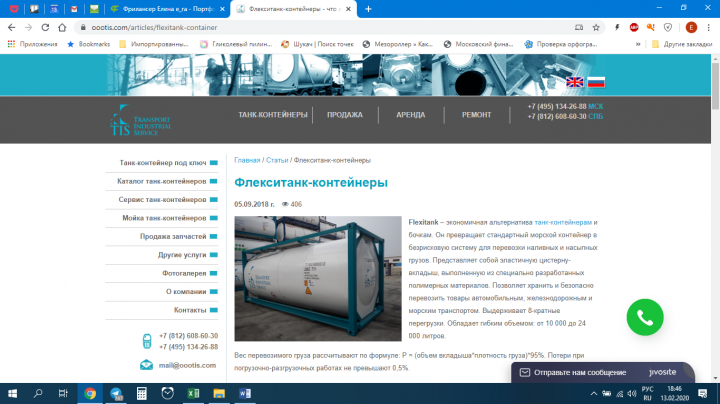
Task: Open a new browser tab
Action: [368, 9]
